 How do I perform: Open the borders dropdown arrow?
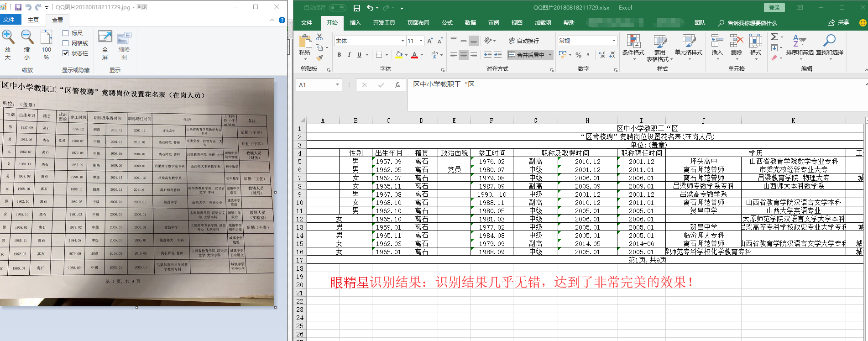(x=387, y=55)
